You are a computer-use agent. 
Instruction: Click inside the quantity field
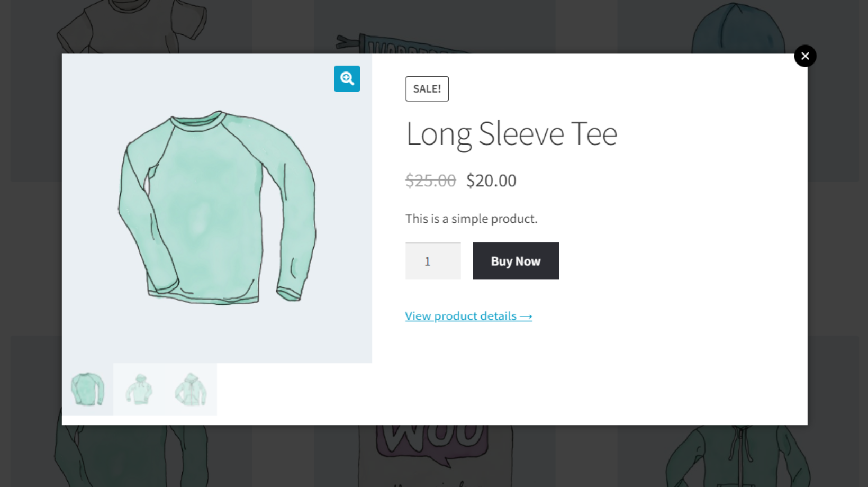pos(432,260)
